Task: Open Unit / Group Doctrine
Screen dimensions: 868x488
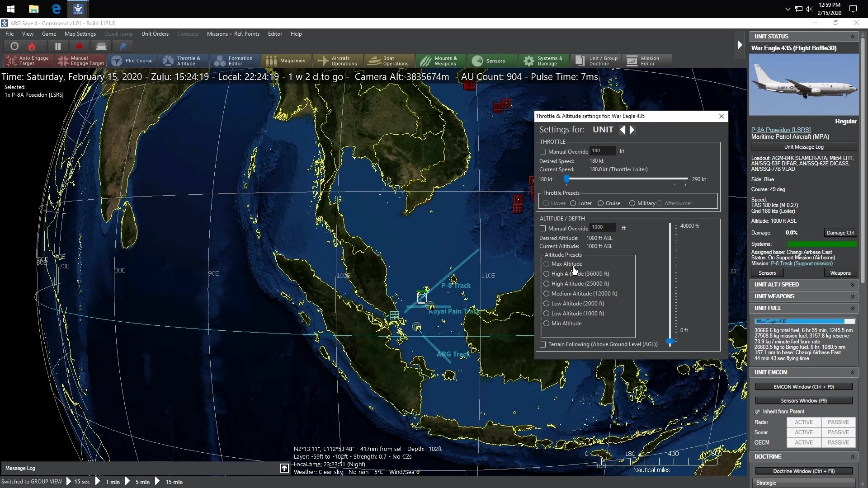Action: [595, 61]
